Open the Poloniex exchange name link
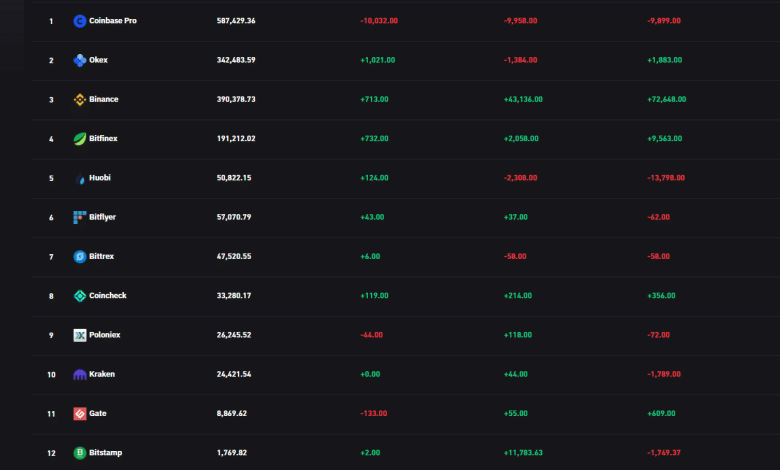The height and width of the screenshot is (470, 780). pyautogui.click(x=104, y=335)
